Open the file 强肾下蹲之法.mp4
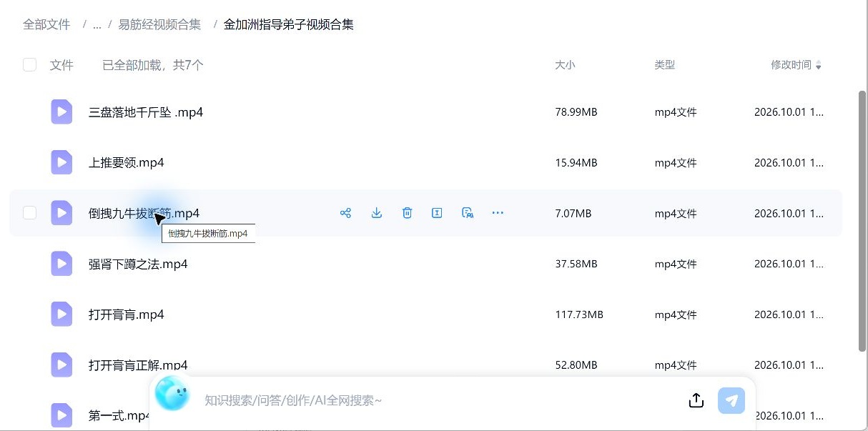The image size is (868, 431). click(138, 264)
